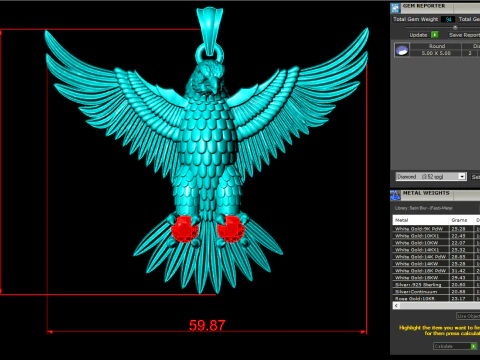
Task: Select the White Gold:14KW row
Action: [x=436, y=264]
